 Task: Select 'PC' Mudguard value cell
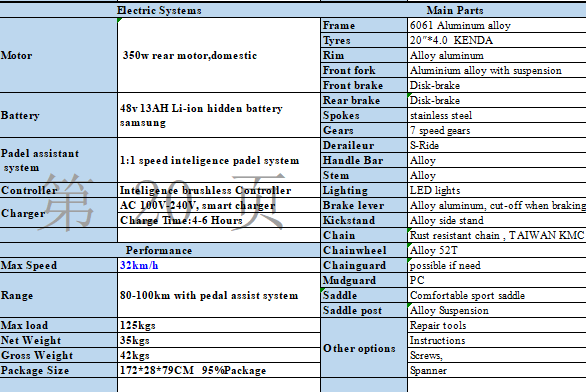click(x=497, y=280)
